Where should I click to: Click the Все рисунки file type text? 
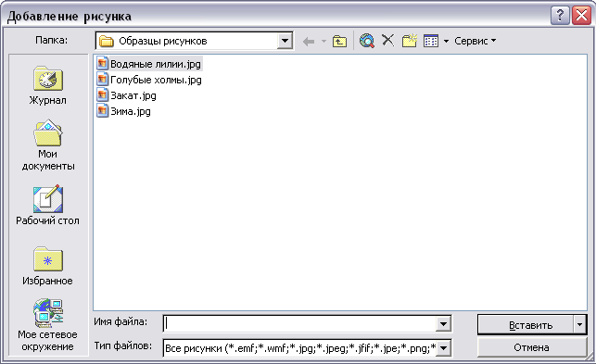(300, 348)
